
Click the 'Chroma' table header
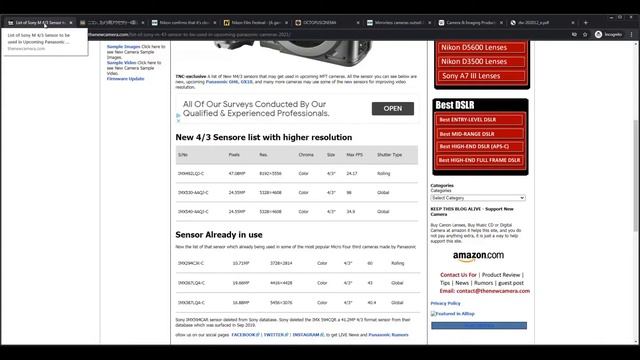click(306, 155)
